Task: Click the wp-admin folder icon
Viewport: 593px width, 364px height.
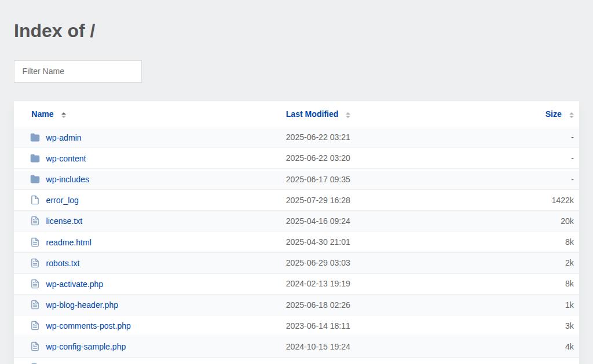Action: tap(35, 137)
